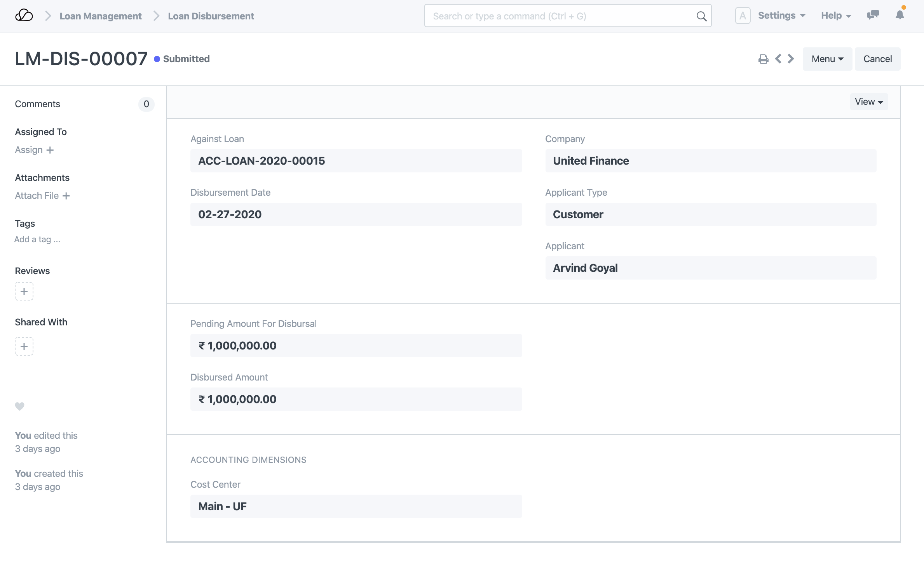Open the View dropdown
Image resolution: width=924 pixels, height=563 pixels.
pos(869,102)
